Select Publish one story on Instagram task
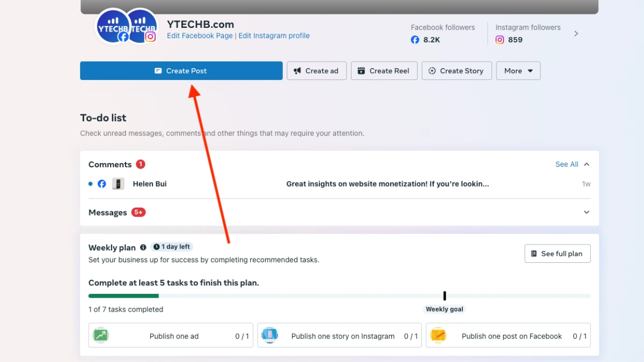Screen dimensions: 644x362 pos(340,336)
